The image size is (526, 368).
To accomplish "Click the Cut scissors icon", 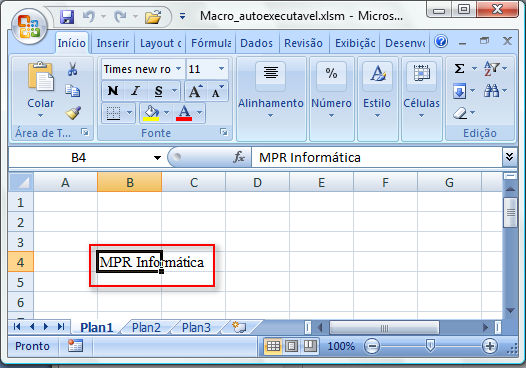I will point(72,69).
